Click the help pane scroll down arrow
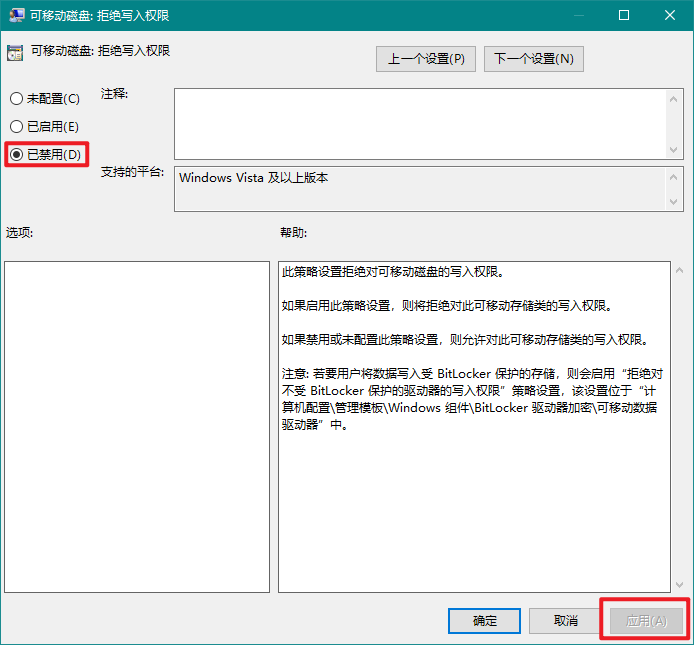Image resolution: width=694 pixels, height=645 pixels. click(679, 585)
